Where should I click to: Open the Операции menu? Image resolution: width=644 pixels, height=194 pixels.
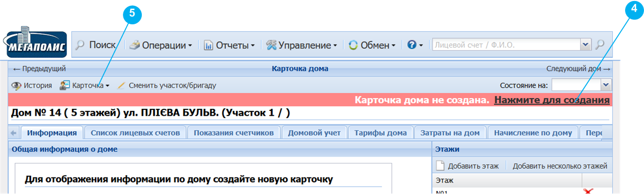tap(160, 45)
